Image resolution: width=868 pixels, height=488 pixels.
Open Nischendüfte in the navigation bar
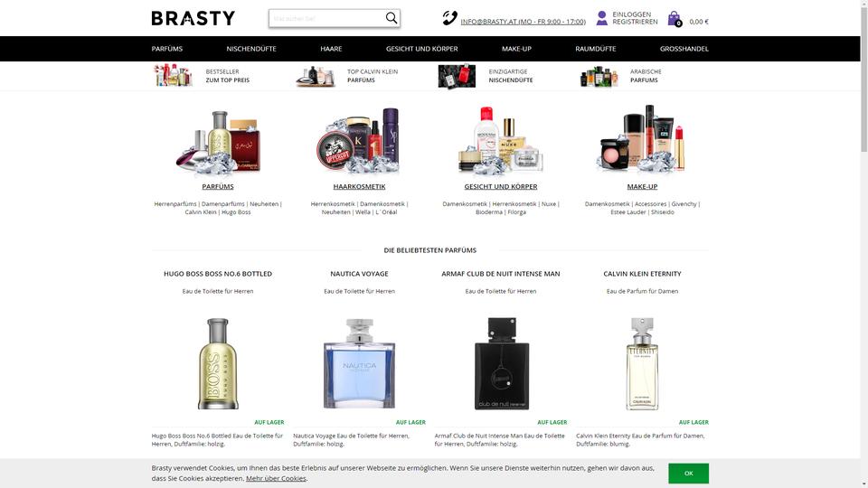click(x=251, y=49)
